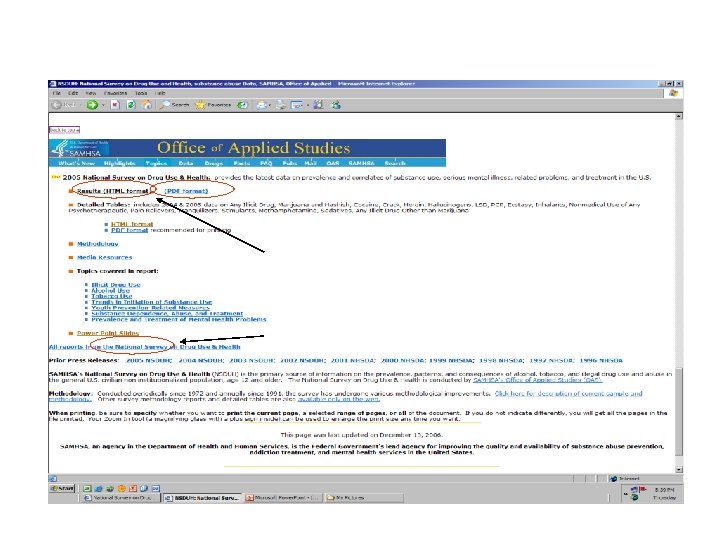720x540 pixels.
Task: Open Prevalence and Treatment of Mental Health Problems
Action: tap(179, 319)
